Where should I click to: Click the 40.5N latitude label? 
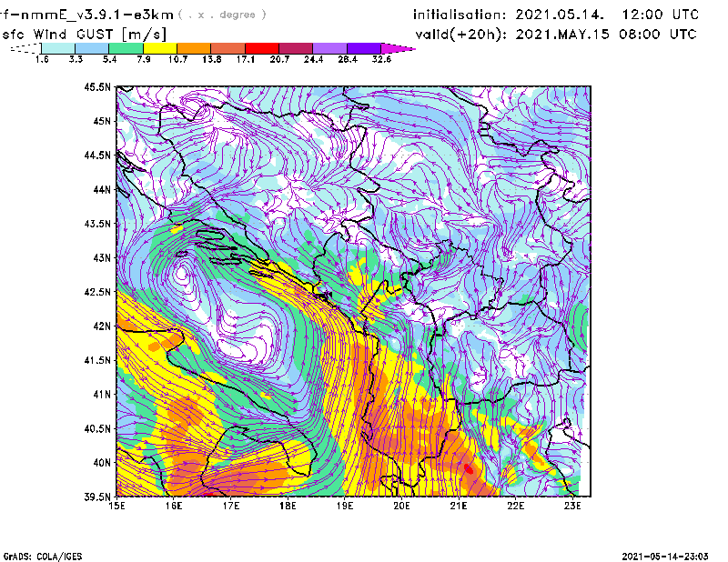tap(98, 429)
